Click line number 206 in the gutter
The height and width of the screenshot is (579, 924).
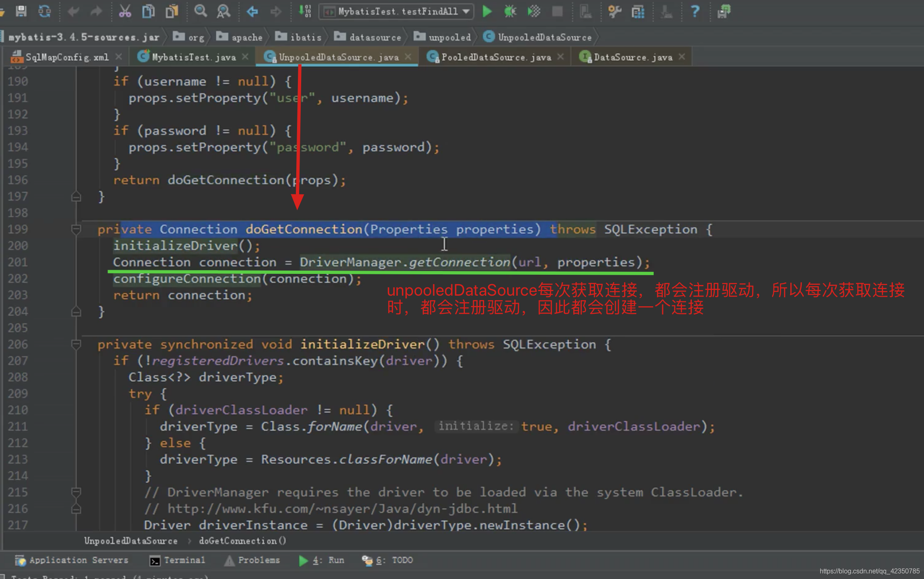point(18,344)
